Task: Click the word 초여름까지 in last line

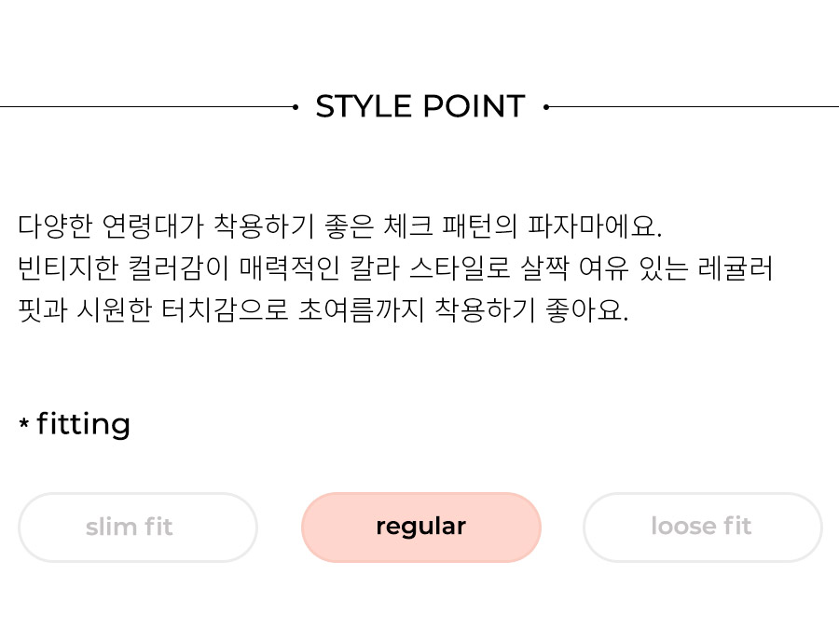Action: pos(361,310)
